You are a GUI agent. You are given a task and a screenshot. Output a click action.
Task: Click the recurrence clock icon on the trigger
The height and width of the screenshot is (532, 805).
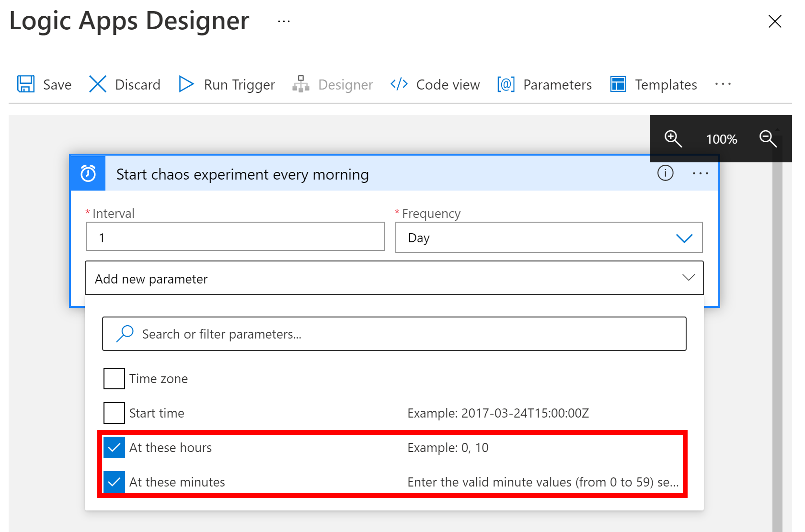[x=87, y=173]
